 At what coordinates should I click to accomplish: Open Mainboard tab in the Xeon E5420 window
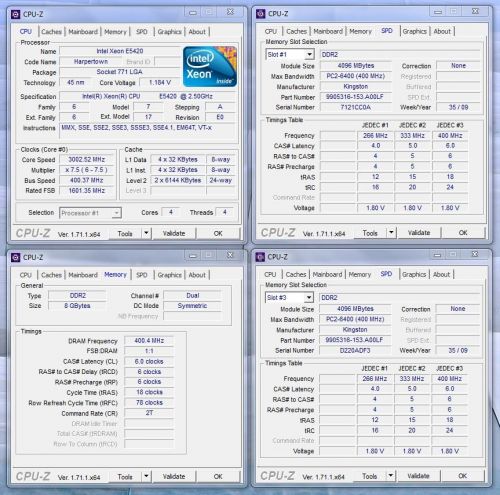(83, 32)
